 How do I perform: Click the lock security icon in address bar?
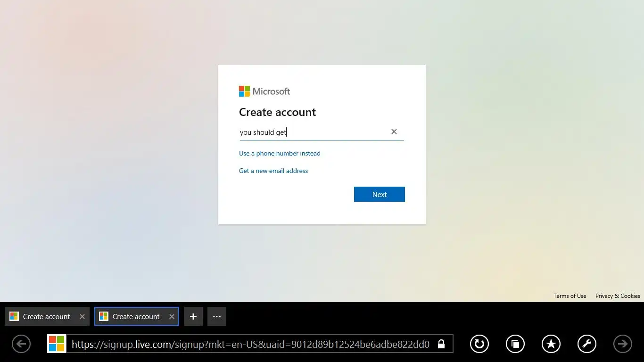441,344
